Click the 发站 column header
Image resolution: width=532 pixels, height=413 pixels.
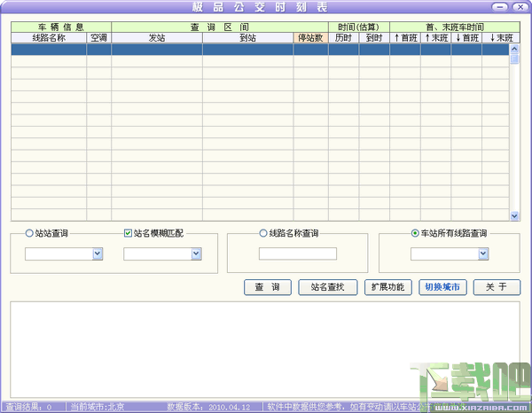click(157, 37)
